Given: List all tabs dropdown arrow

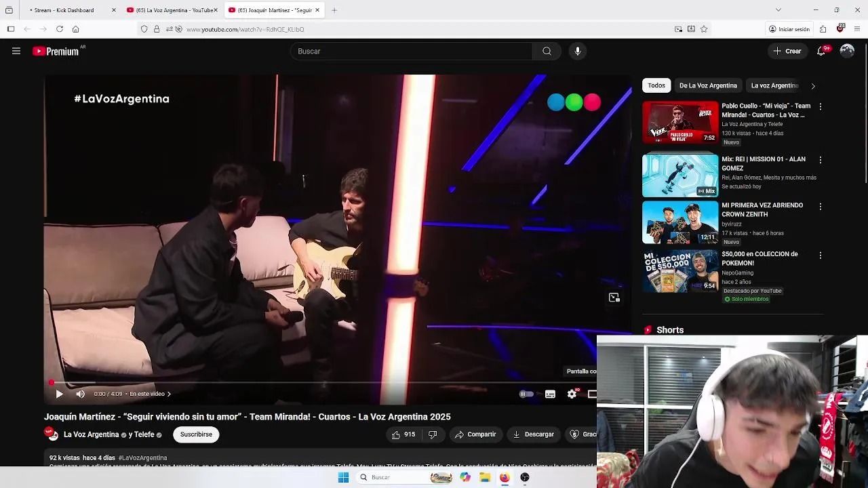Looking at the screenshot, I should pyautogui.click(x=778, y=9).
